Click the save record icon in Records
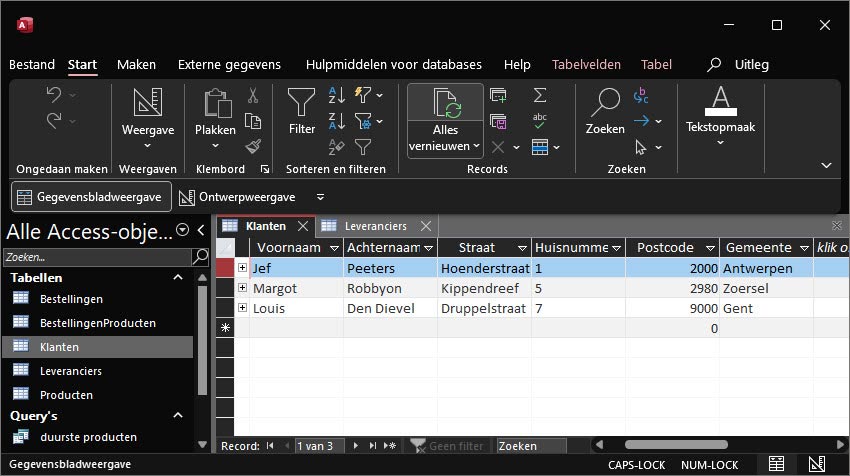Image resolution: width=850 pixels, height=476 pixels. [498, 121]
